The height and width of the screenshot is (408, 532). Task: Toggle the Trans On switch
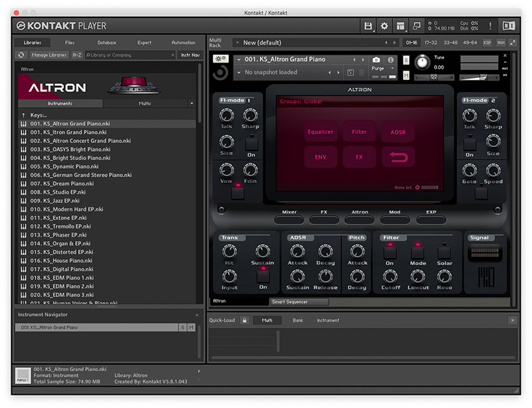263,276
